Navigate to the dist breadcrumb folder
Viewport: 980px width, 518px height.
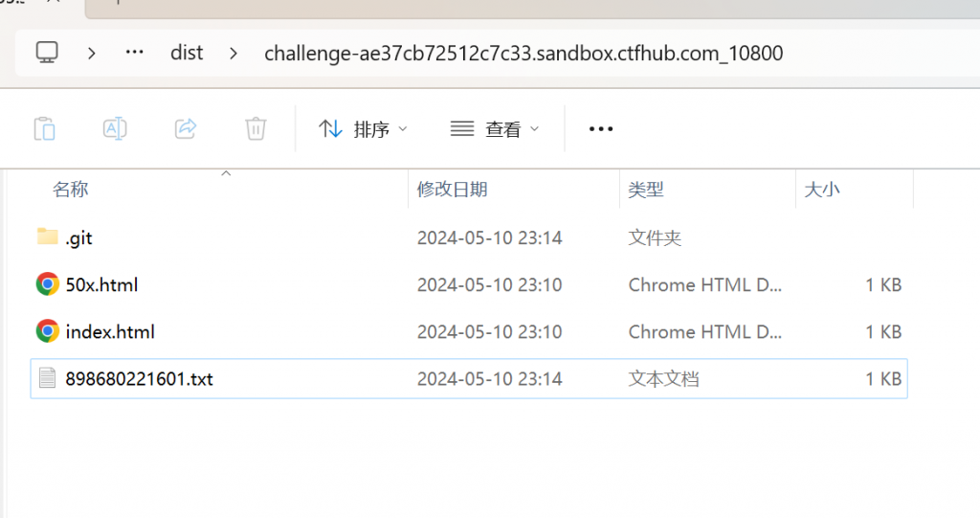[x=187, y=53]
